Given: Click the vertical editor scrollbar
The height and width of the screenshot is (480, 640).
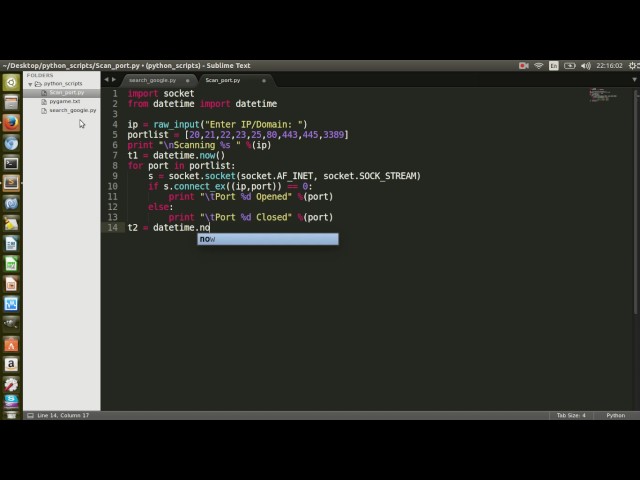Looking at the screenshot, I should [636, 202].
